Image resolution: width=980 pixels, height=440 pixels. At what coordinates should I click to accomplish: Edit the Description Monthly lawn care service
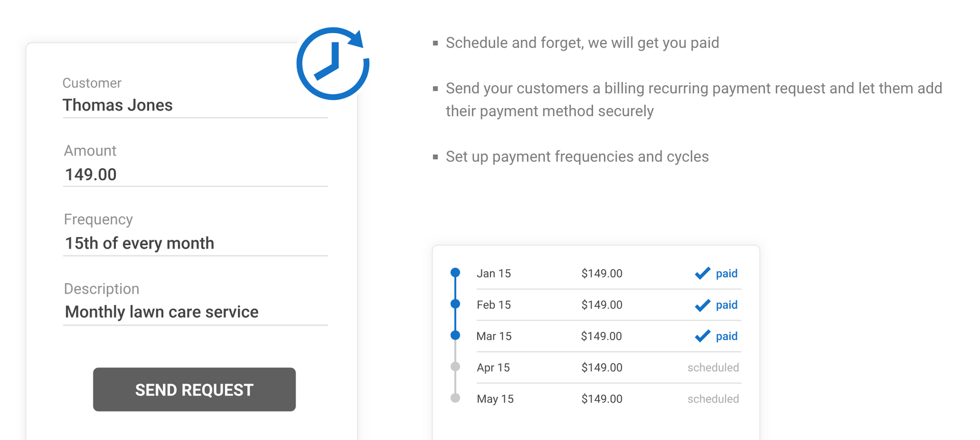pos(195,312)
